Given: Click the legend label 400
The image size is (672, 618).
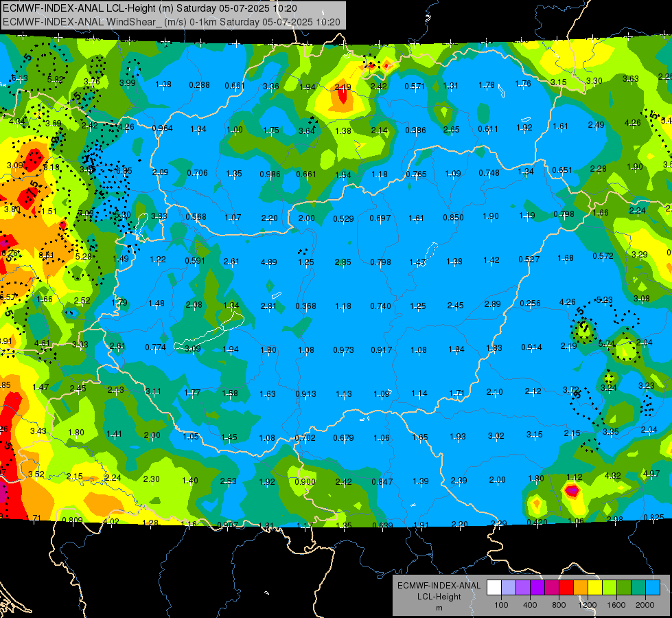Looking at the screenshot, I should coord(530,605).
